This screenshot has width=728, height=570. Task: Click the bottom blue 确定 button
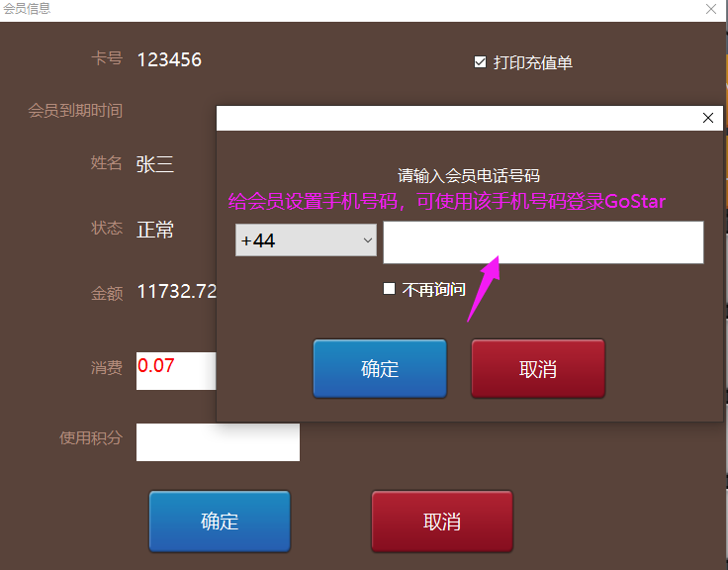(220, 522)
